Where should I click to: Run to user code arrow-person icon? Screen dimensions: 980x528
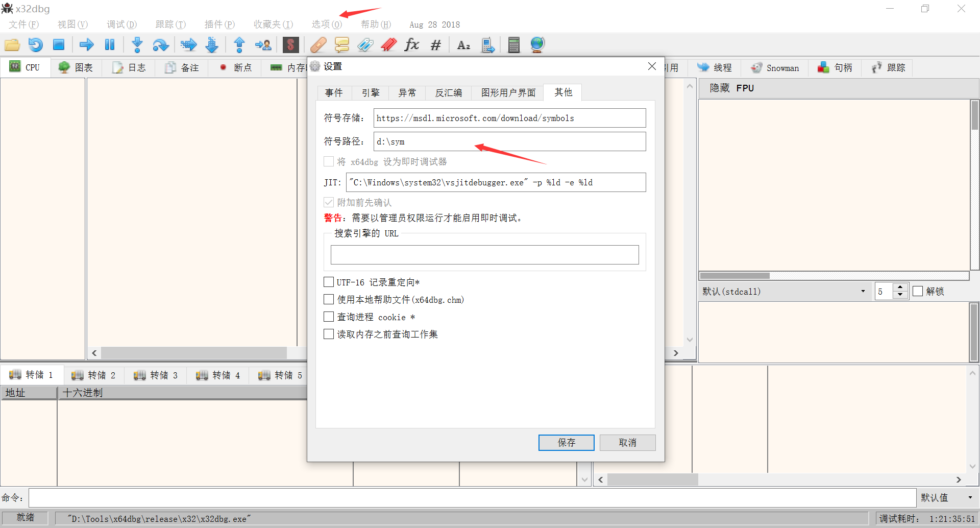[263, 45]
